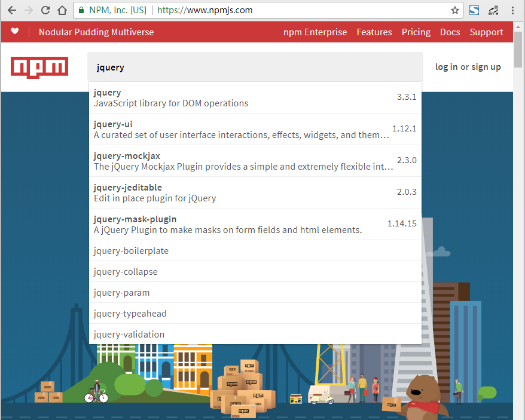Click log in or sign up
This screenshot has height=420, width=525.
(468, 67)
